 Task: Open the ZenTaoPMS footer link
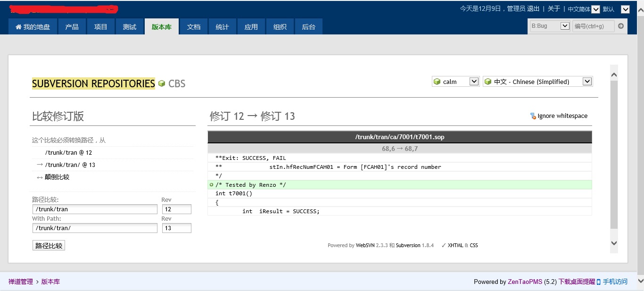click(525, 282)
